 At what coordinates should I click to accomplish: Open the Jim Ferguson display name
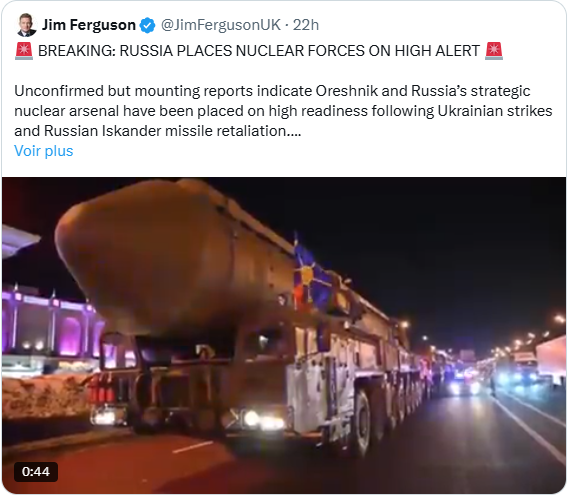[x=89, y=25]
